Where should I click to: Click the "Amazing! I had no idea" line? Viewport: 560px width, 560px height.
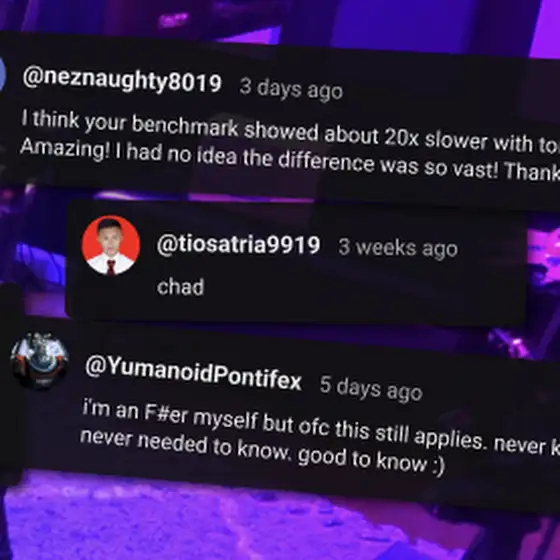[290, 161]
